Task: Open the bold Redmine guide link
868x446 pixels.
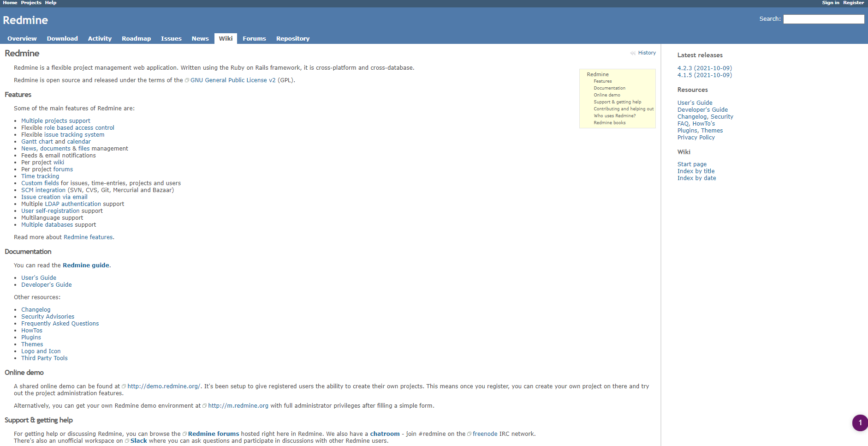Action: (86, 265)
